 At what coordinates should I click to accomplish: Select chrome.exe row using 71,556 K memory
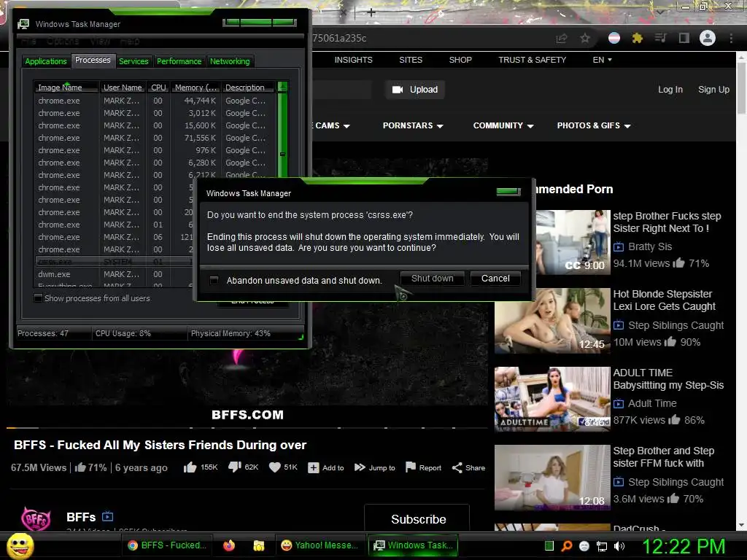coord(155,138)
